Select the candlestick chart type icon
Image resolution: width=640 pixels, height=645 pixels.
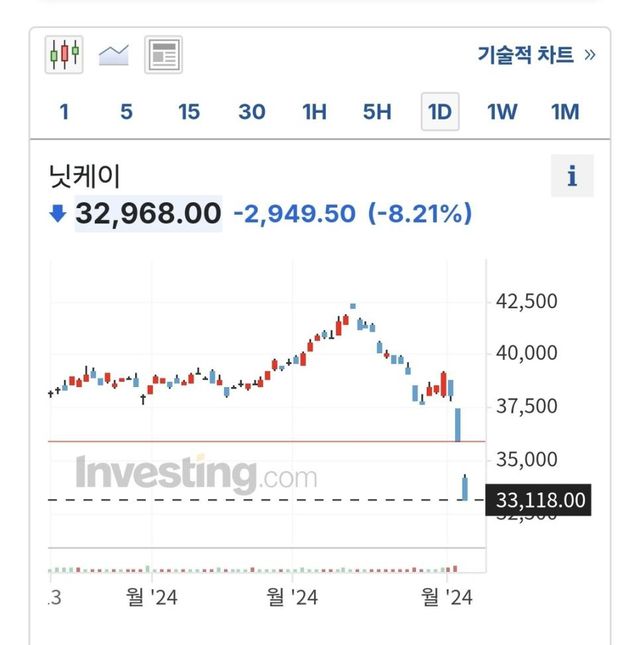(65, 54)
